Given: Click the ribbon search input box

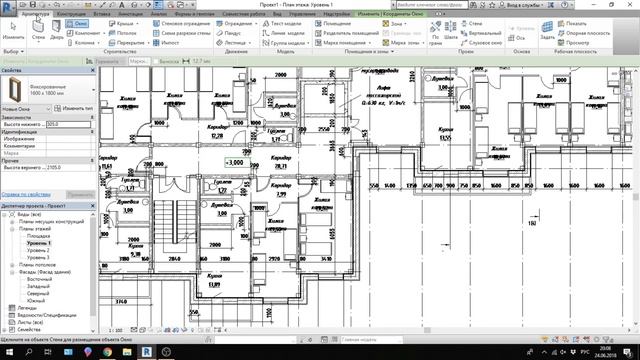Looking at the screenshot, I should pyautogui.click(x=431, y=5).
